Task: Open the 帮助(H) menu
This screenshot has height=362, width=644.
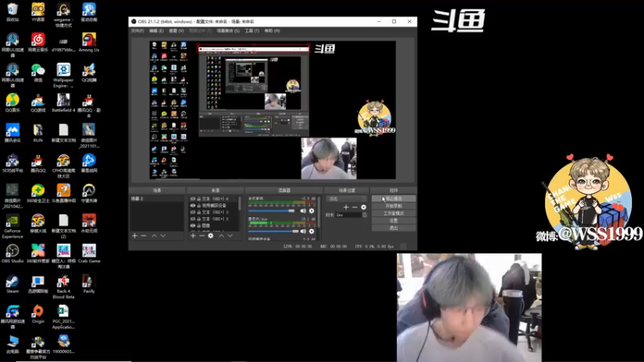Action: pyautogui.click(x=272, y=31)
